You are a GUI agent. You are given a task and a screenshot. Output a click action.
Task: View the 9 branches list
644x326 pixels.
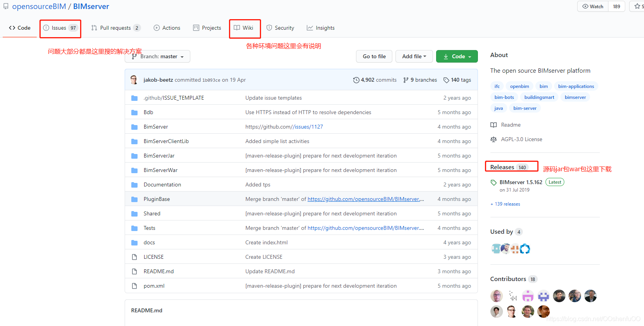(420, 80)
